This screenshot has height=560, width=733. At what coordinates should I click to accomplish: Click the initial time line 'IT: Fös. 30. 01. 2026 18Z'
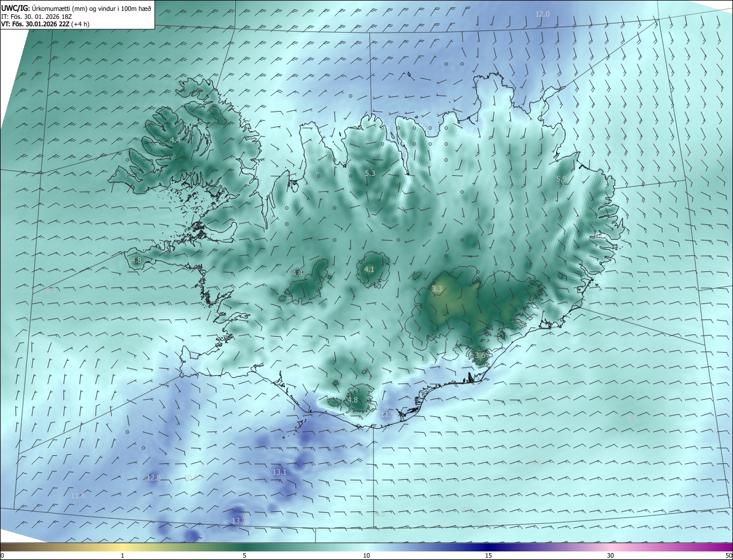tap(37, 16)
